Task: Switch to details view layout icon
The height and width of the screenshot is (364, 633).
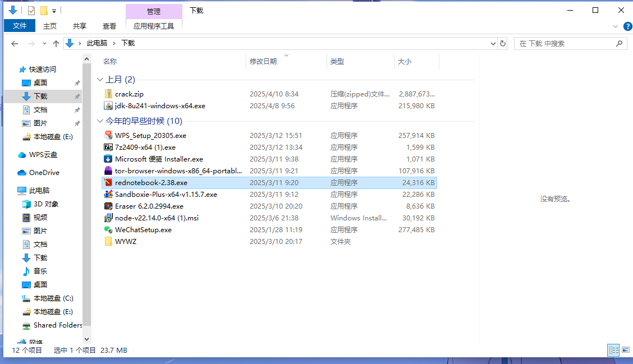Action: click(613, 350)
